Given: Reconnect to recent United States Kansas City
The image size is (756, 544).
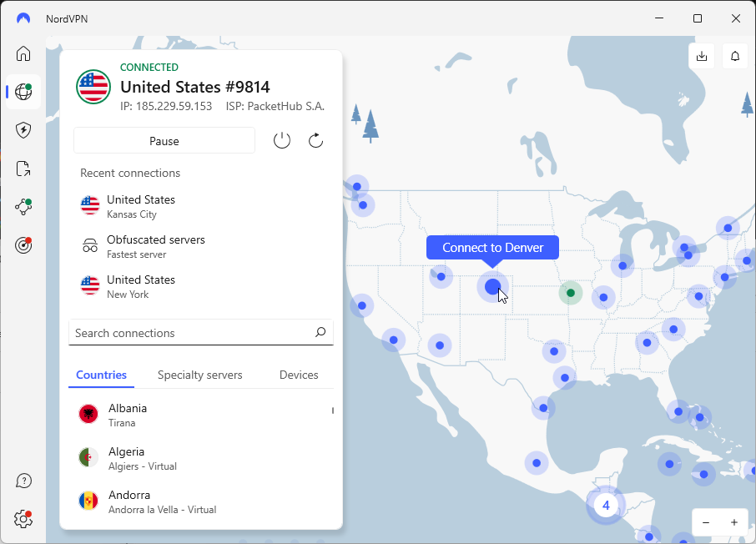Looking at the screenshot, I should tap(201, 206).
